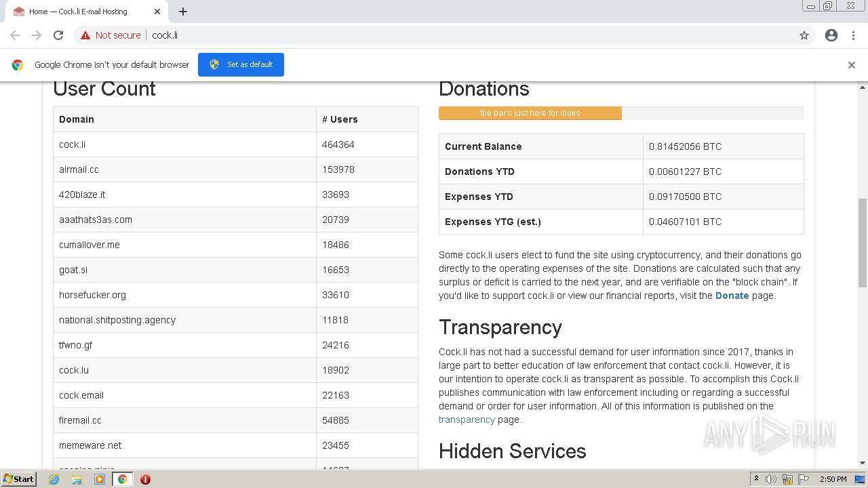Select the airmail.cc domain cell

click(184, 169)
